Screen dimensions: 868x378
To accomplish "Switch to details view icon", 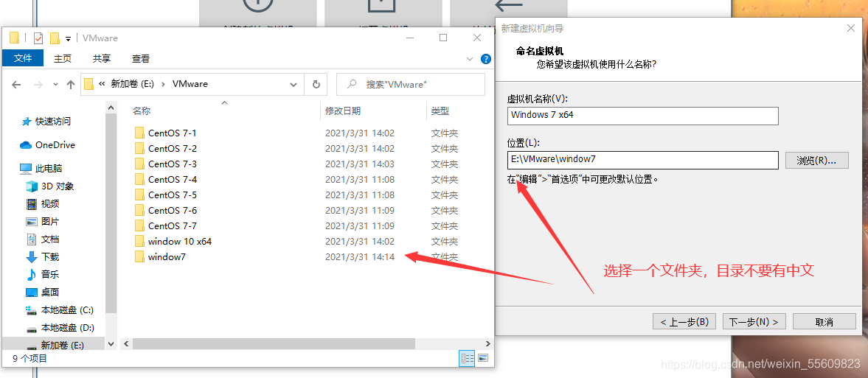I will pyautogui.click(x=467, y=358).
